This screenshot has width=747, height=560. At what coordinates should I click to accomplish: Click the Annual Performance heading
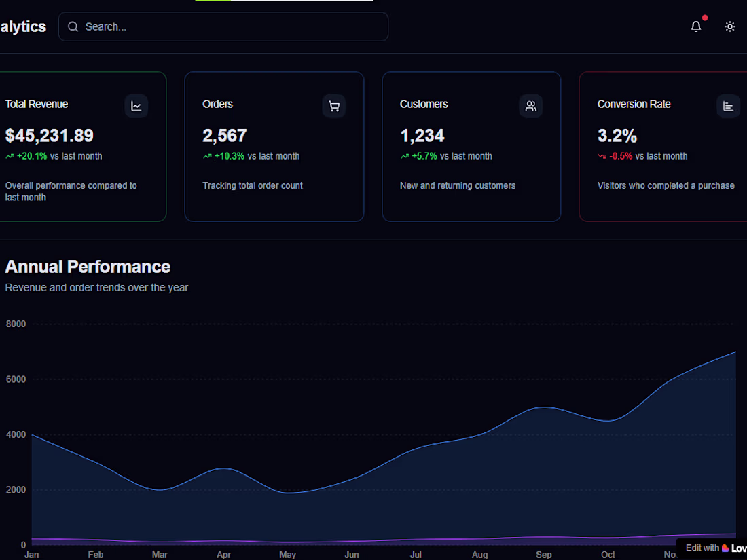(x=88, y=267)
